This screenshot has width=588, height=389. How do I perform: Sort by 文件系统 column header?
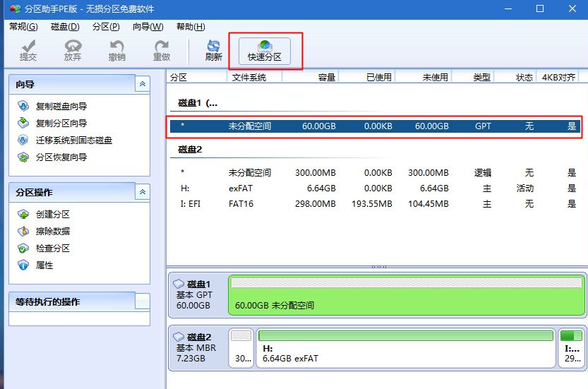point(249,78)
